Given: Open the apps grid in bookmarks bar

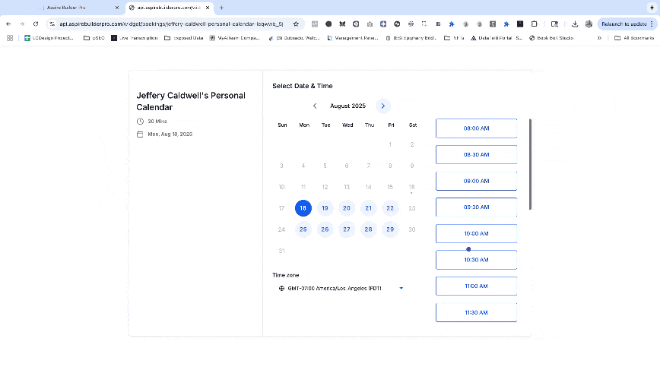Looking at the screenshot, I should pyautogui.click(x=10, y=38).
